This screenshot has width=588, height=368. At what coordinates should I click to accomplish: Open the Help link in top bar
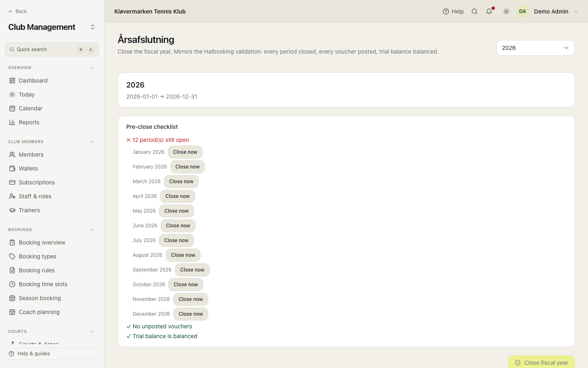(x=453, y=11)
